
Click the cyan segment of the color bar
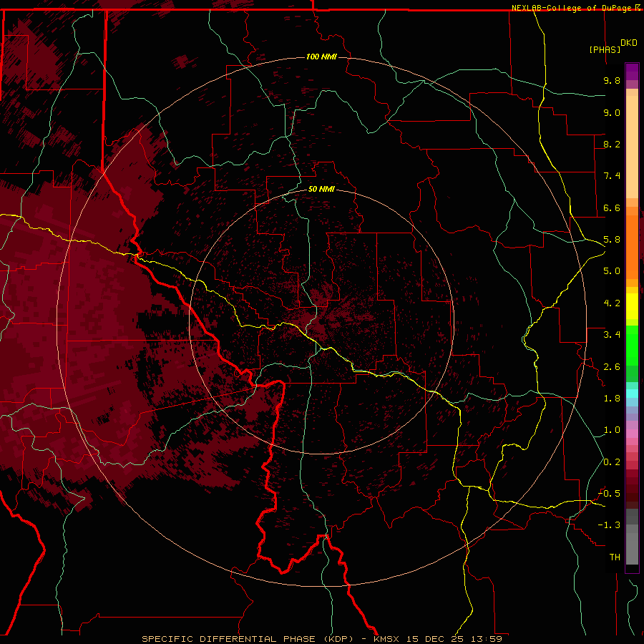(632, 394)
